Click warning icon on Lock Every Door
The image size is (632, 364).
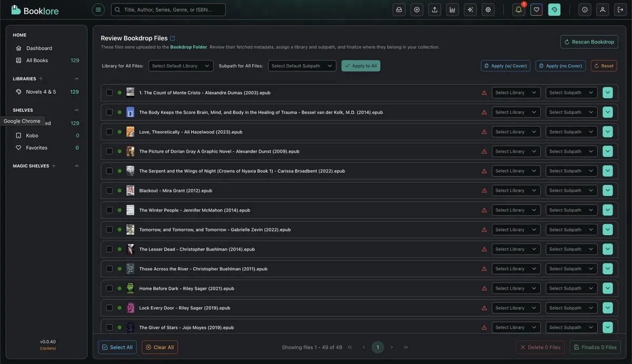pyautogui.click(x=484, y=308)
